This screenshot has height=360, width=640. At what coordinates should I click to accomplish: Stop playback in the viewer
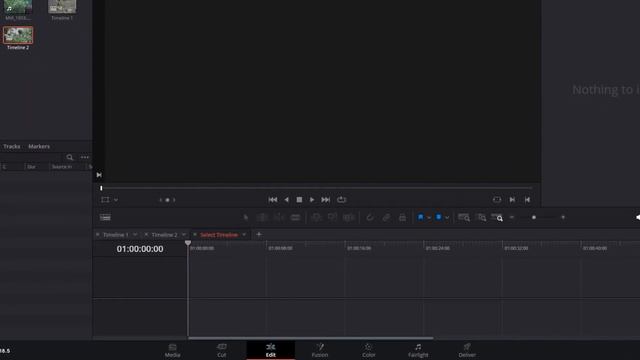click(x=299, y=200)
